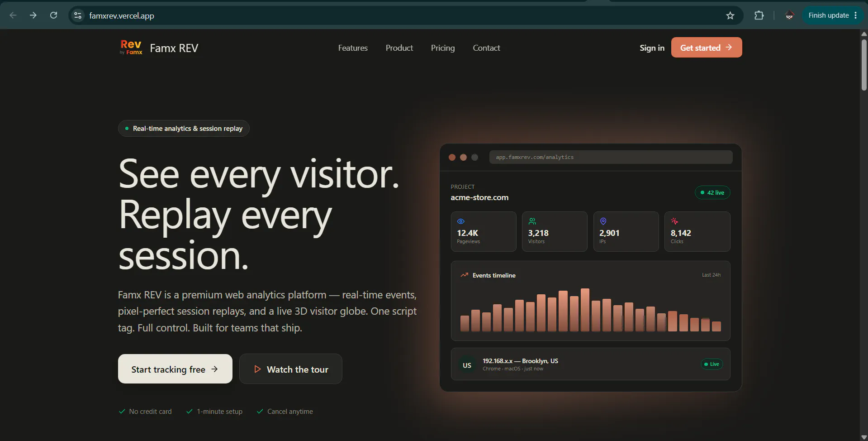Click the 2,901 IPs value
The image size is (868, 441).
[609, 233]
